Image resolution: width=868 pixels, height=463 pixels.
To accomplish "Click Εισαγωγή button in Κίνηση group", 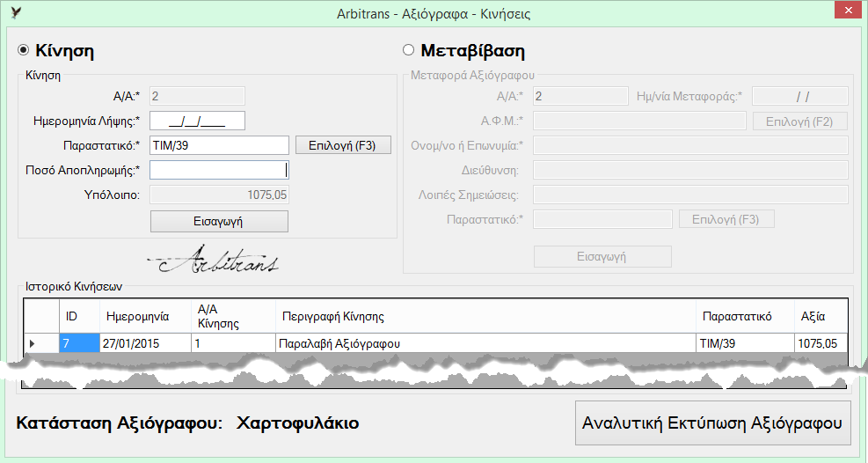I will [x=219, y=222].
